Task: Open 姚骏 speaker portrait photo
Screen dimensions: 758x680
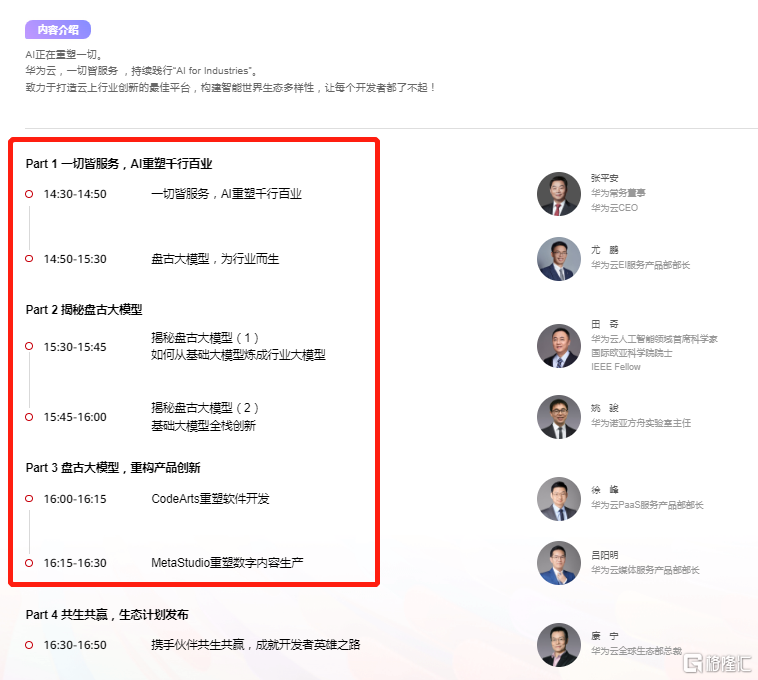Action: [559, 417]
